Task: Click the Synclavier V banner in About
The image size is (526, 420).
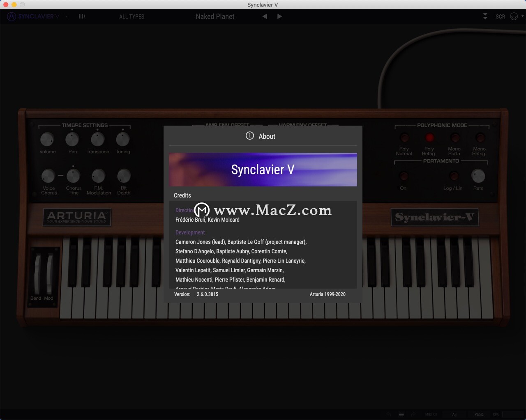Action: 263,170
